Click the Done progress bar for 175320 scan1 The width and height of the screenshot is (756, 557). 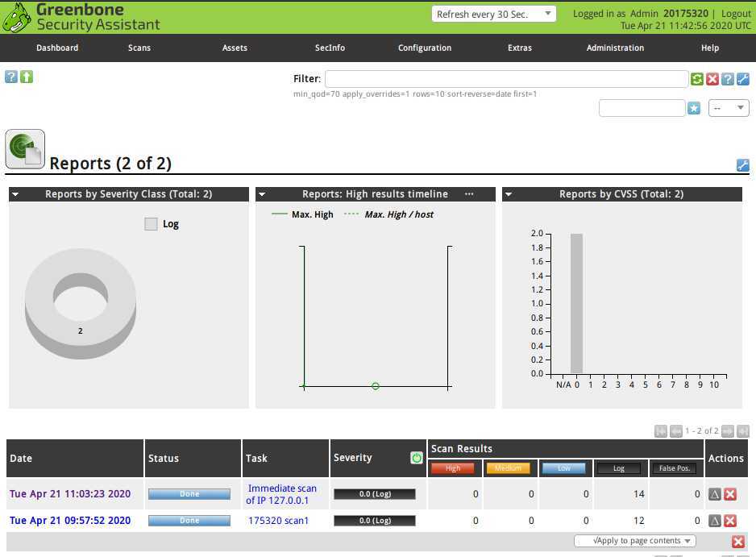[x=189, y=521]
